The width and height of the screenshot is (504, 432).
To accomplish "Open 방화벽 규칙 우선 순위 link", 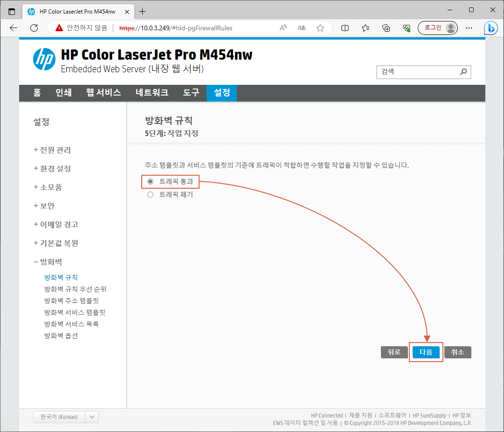I will pyautogui.click(x=76, y=289).
